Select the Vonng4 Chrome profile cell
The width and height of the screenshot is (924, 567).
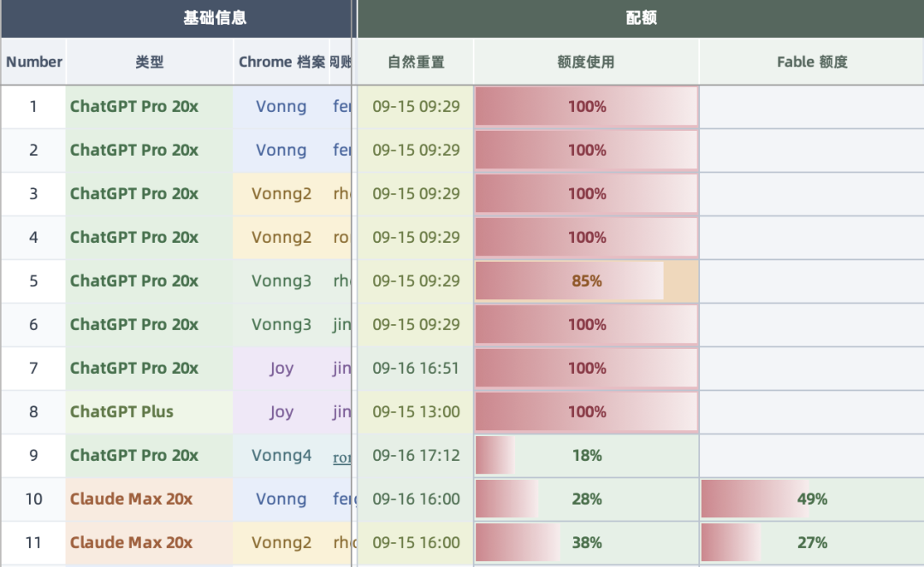pyautogui.click(x=281, y=455)
